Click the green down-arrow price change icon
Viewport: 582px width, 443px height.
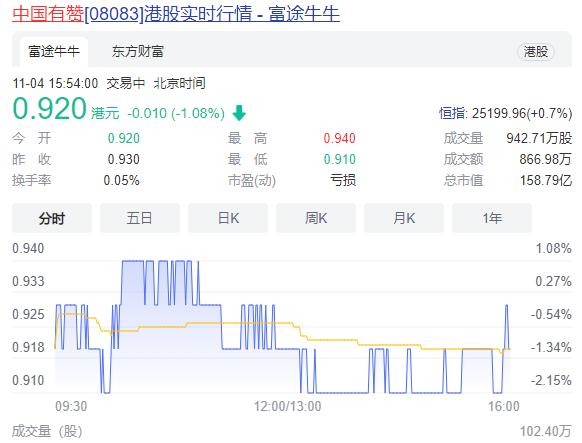(239, 113)
